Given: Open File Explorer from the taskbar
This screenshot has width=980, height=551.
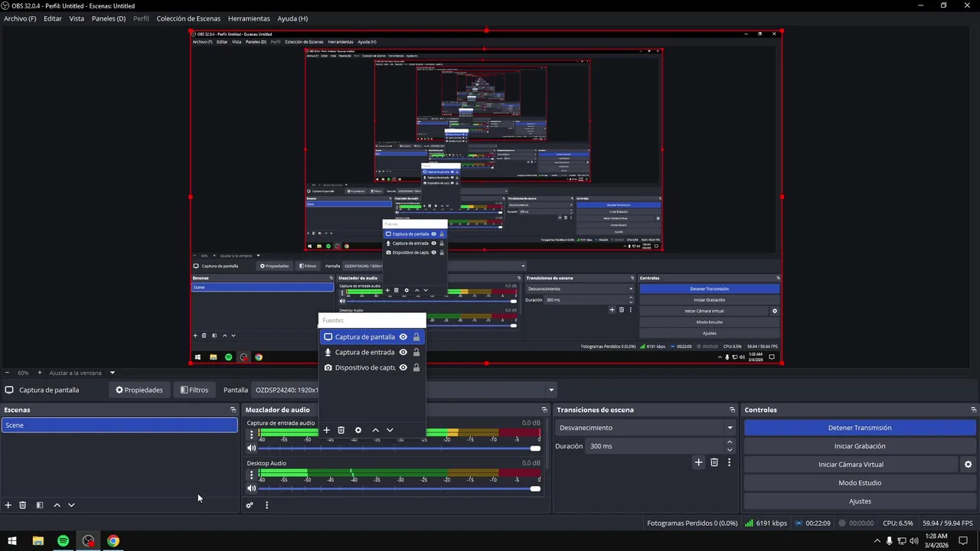Looking at the screenshot, I should (38, 541).
